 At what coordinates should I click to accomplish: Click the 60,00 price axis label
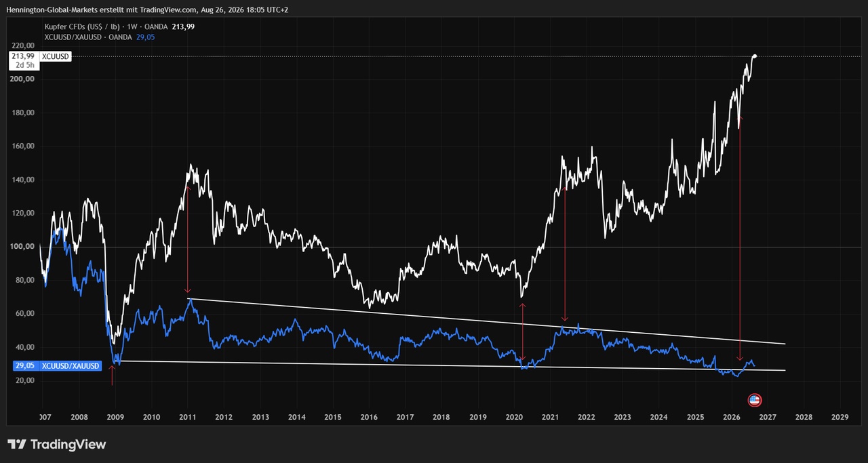(x=25, y=314)
